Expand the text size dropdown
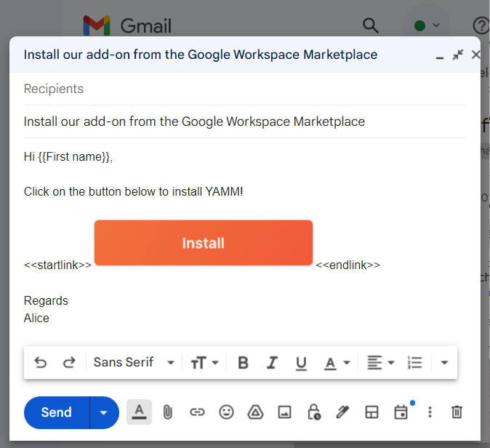This screenshot has height=448, width=490. [x=204, y=363]
